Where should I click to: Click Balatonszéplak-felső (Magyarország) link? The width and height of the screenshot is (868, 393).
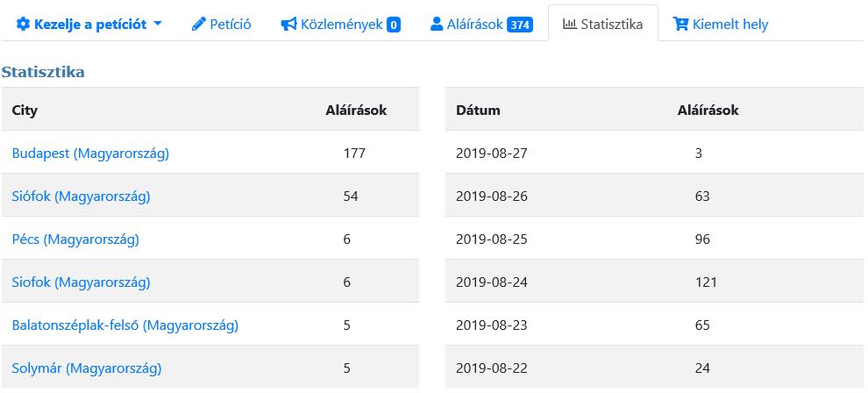pyautogui.click(x=125, y=325)
